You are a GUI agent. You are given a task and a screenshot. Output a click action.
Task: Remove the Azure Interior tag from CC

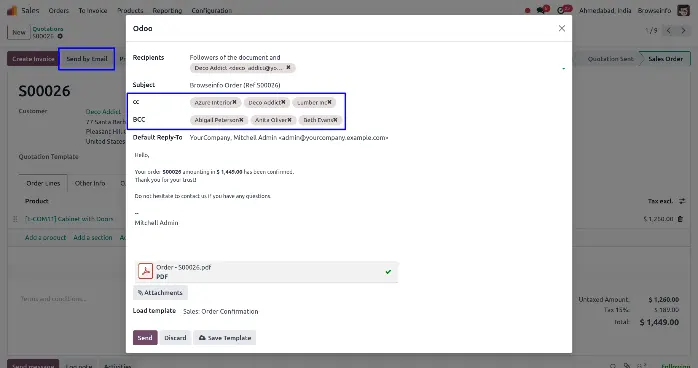[x=235, y=102]
